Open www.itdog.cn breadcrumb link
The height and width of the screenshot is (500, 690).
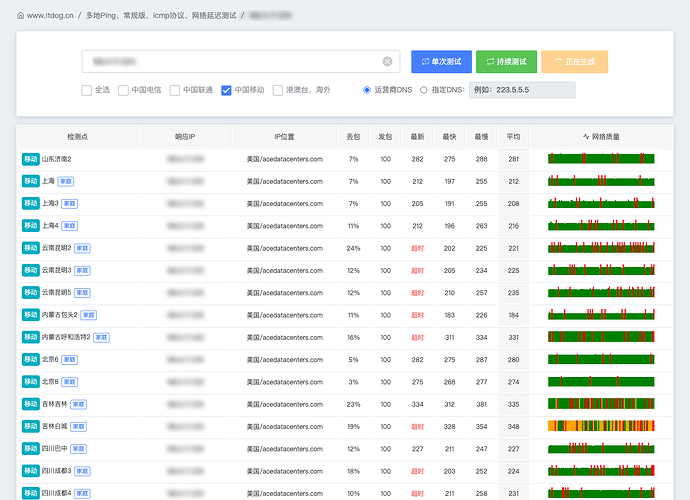pyautogui.click(x=50, y=15)
